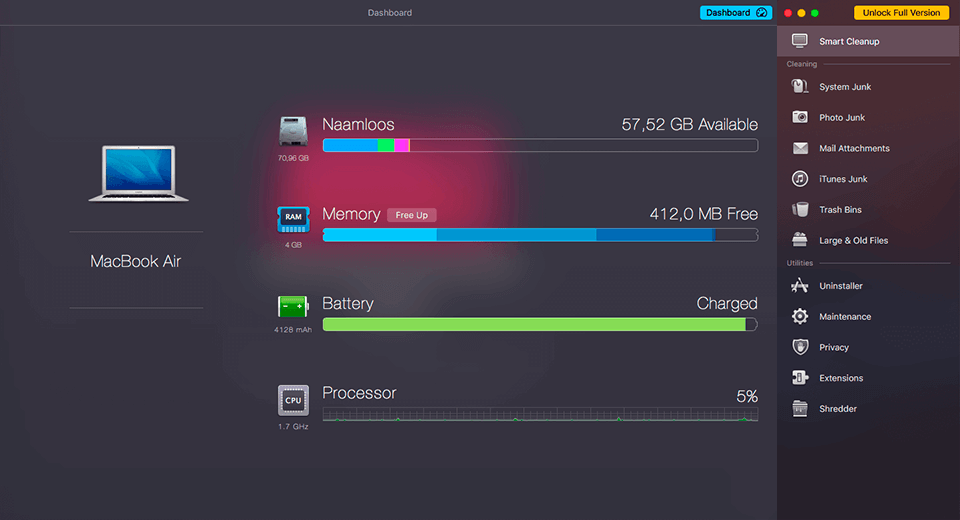
Task: Click the Memory usage bar
Action: [x=540, y=235]
